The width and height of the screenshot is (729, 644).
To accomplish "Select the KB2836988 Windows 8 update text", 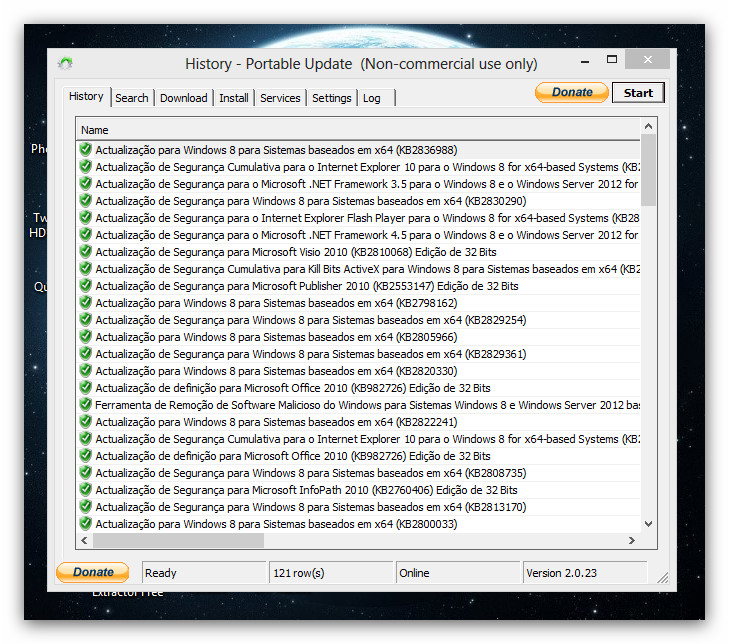I will tap(276, 150).
